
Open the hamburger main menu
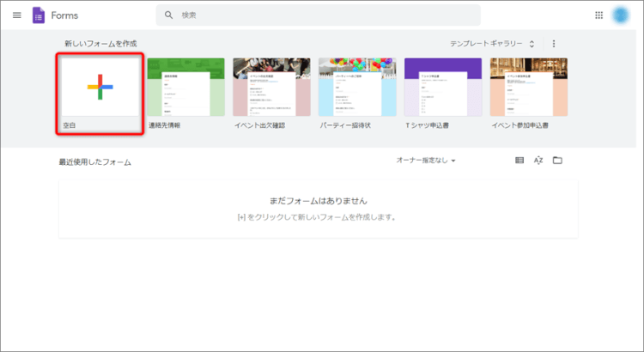[x=17, y=15]
